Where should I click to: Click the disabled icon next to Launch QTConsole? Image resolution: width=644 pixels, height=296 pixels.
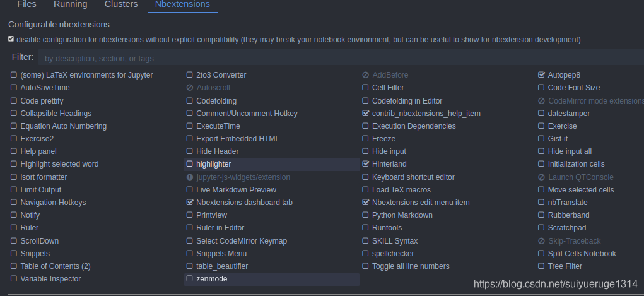click(541, 177)
